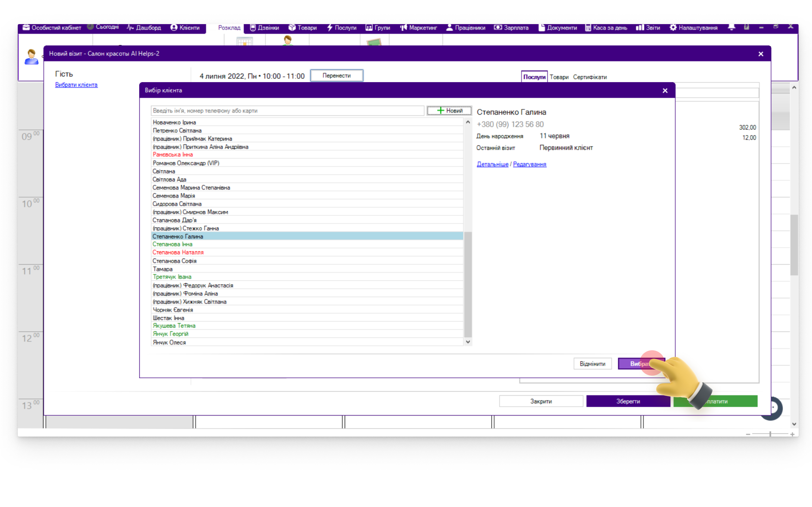
Task: Switch to the Товари tab in visit
Action: click(559, 77)
